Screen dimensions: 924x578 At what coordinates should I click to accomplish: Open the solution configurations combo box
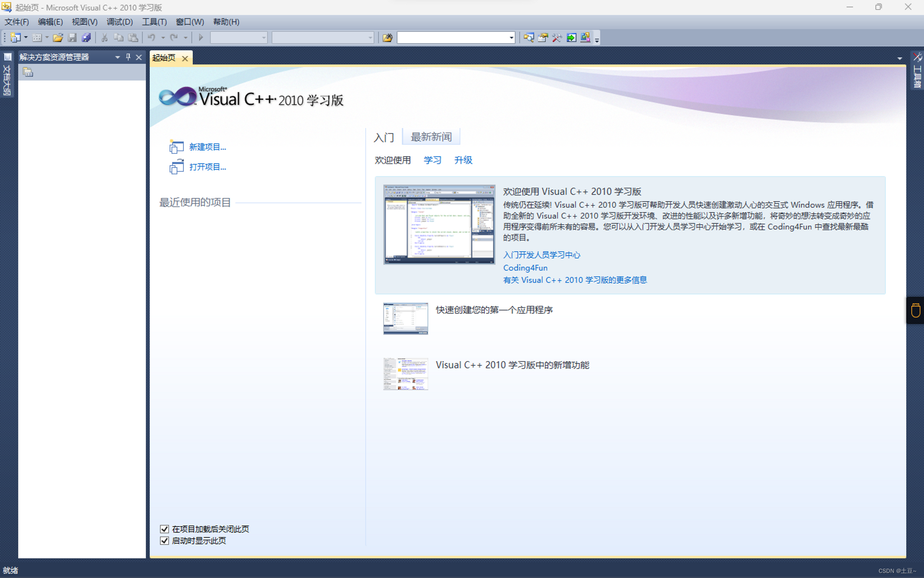239,37
